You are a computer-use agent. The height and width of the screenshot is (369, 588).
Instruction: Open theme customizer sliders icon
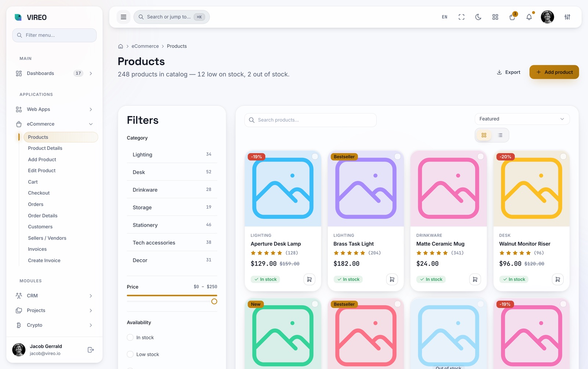(567, 17)
